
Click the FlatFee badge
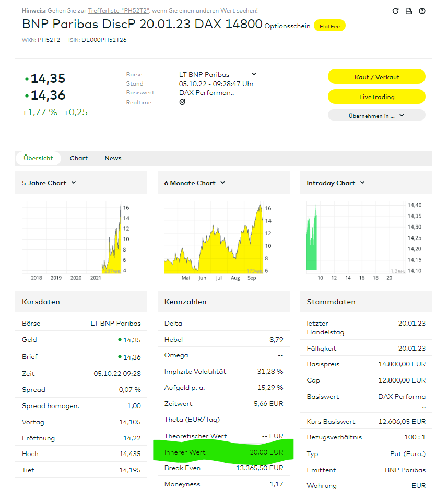click(329, 26)
